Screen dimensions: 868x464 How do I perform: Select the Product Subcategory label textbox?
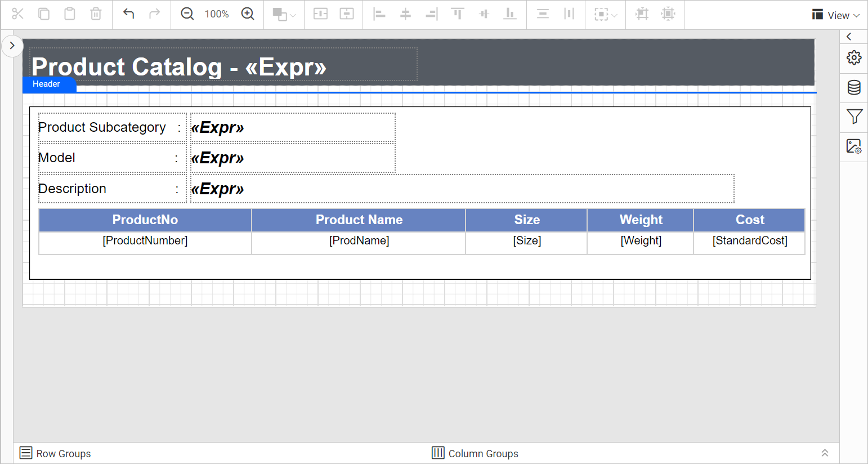pos(112,127)
